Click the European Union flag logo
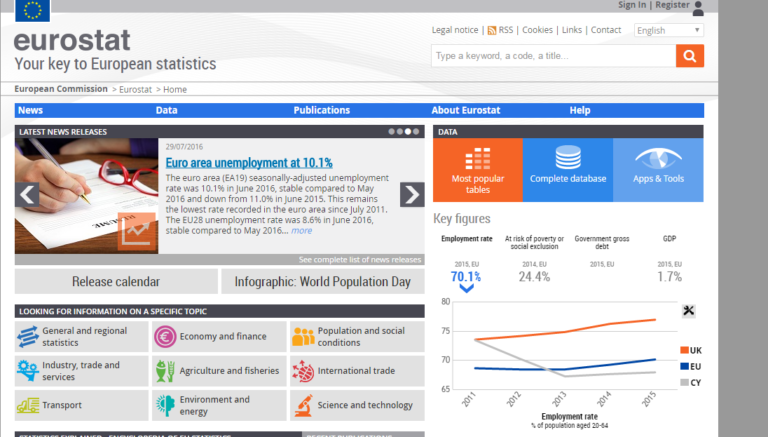 point(32,10)
